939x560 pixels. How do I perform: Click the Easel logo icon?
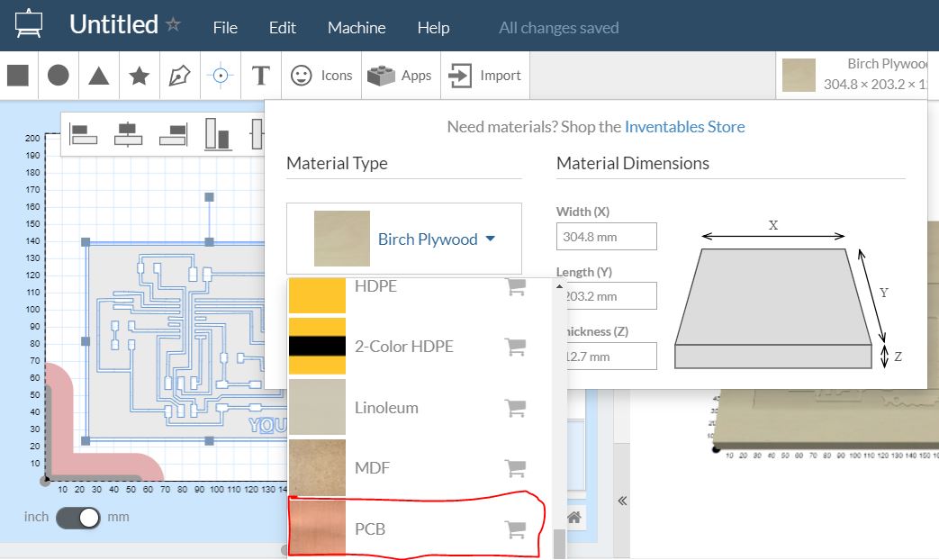click(x=28, y=24)
